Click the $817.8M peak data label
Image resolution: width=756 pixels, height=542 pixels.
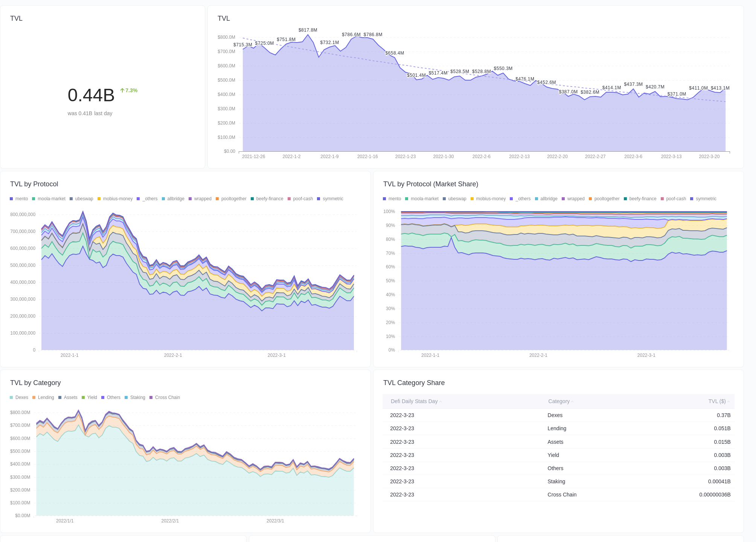point(308,30)
